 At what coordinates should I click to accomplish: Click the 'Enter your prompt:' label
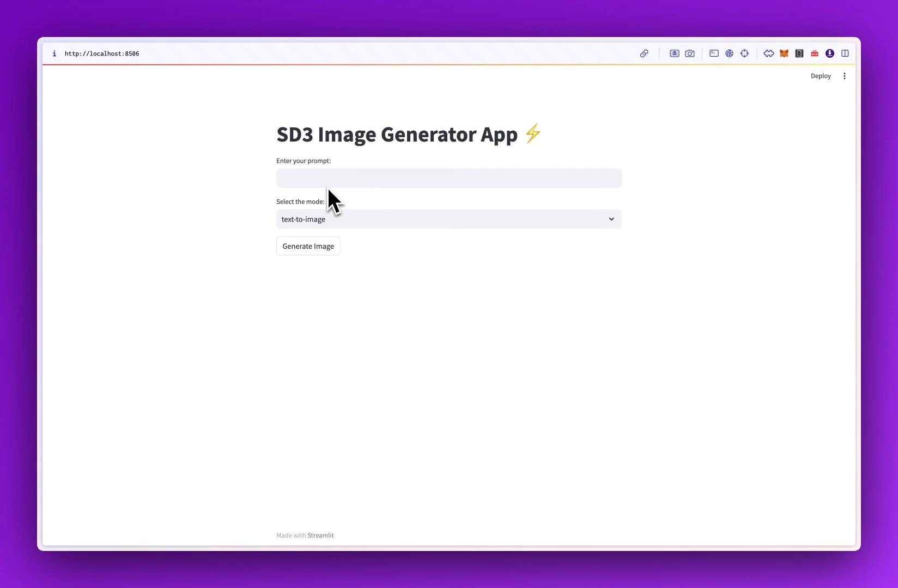[x=304, y=161]
